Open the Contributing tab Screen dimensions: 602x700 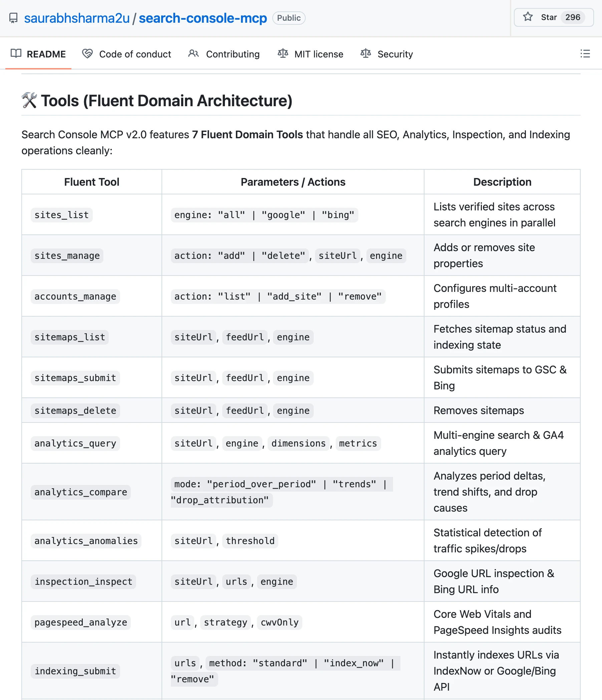(224, 54)
